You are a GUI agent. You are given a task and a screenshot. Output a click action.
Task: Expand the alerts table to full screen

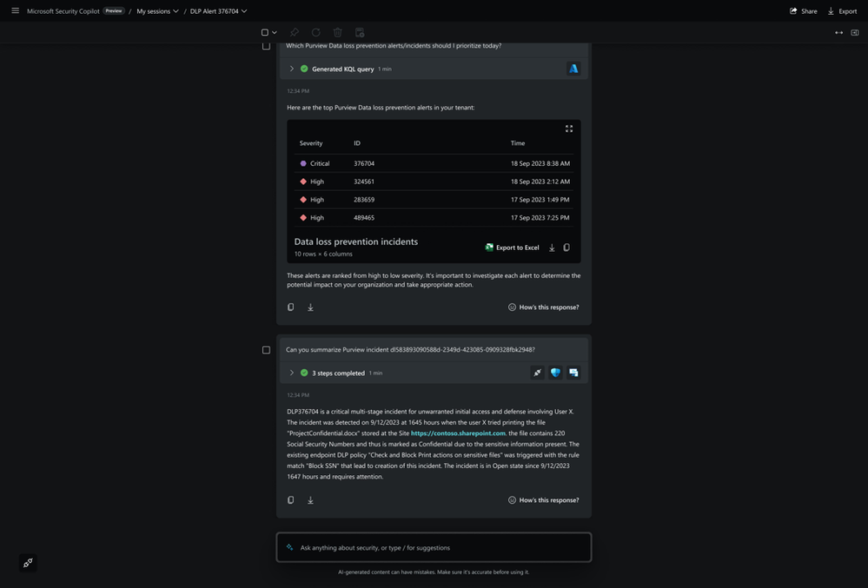point(568,129)
